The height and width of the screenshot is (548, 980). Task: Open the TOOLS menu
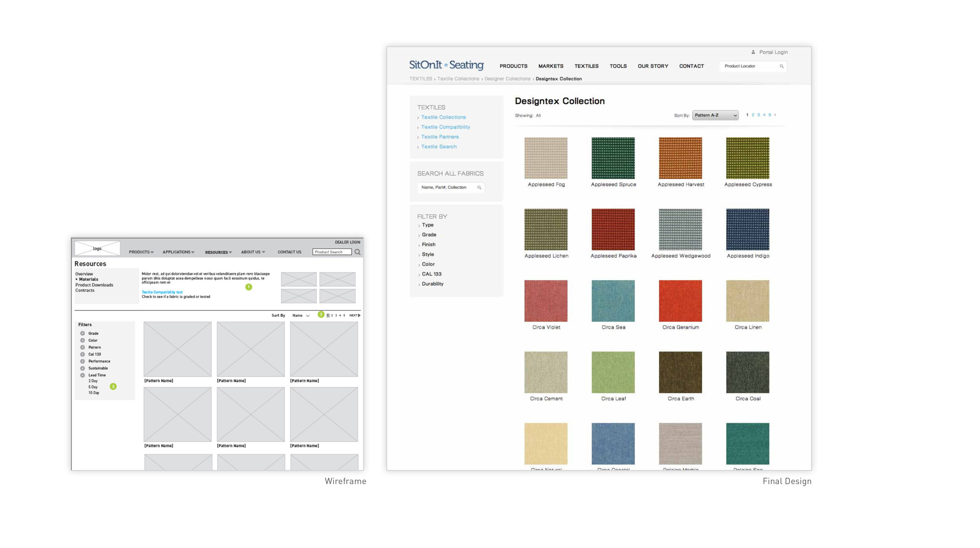(618, 66)
